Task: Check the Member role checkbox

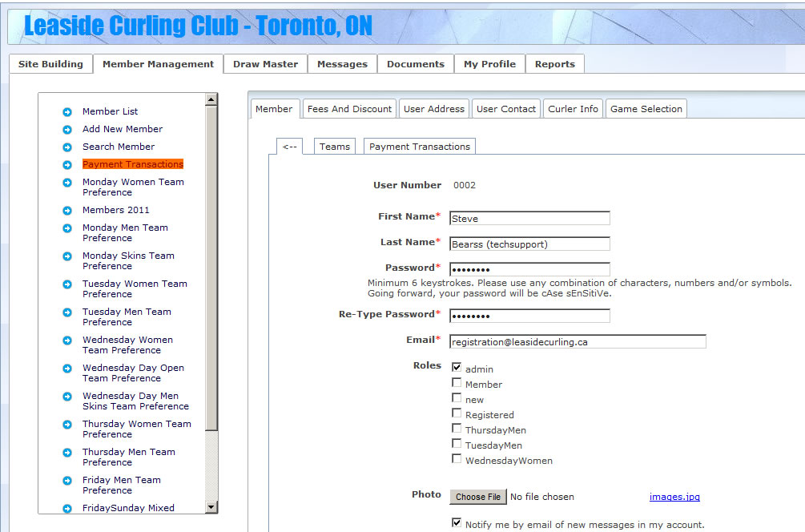Action: [457, 382]
